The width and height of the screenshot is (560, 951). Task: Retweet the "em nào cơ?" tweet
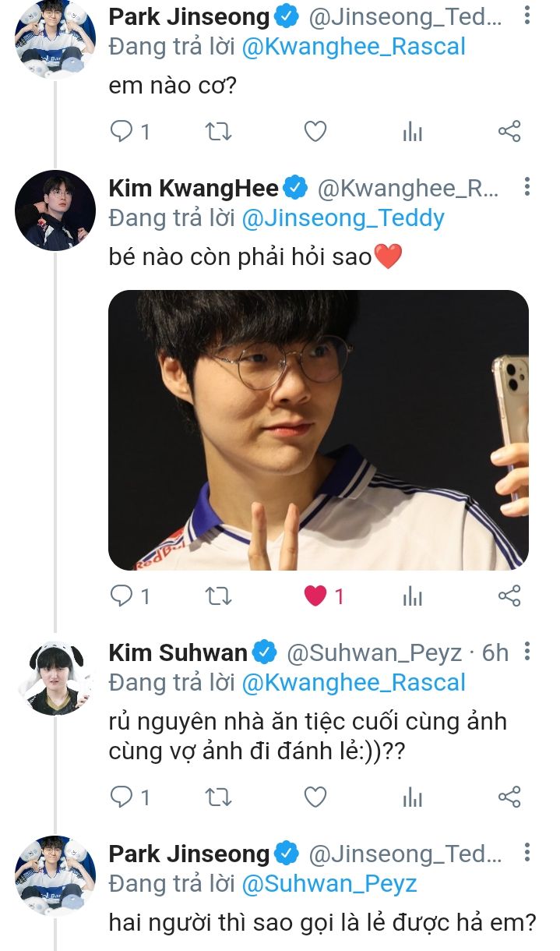[x=218, y=132]
